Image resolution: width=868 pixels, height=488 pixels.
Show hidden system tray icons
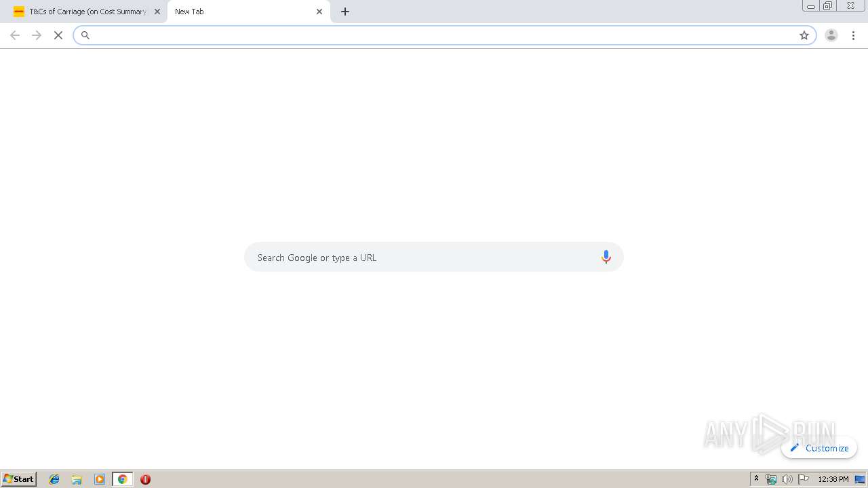click(x=757, y=479)
